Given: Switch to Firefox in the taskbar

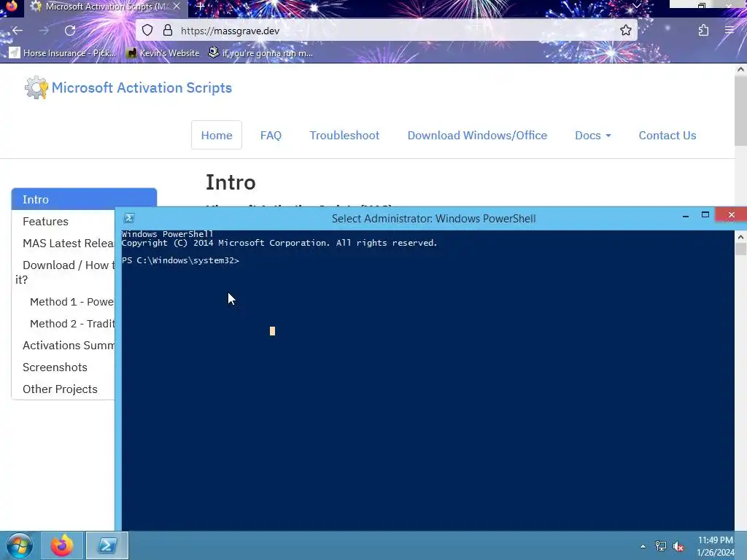Looking at the screenshot, I should coord(63,545).
